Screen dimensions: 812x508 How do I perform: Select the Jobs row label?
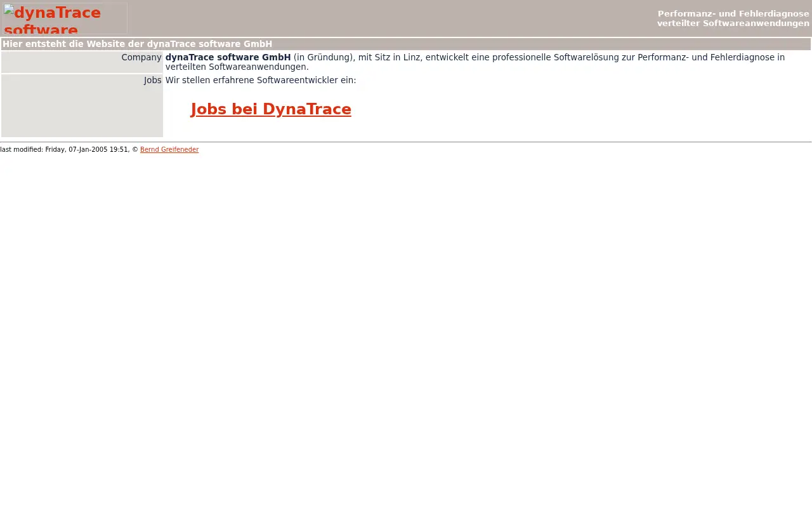pyautogui.click(x=152, y=81)
